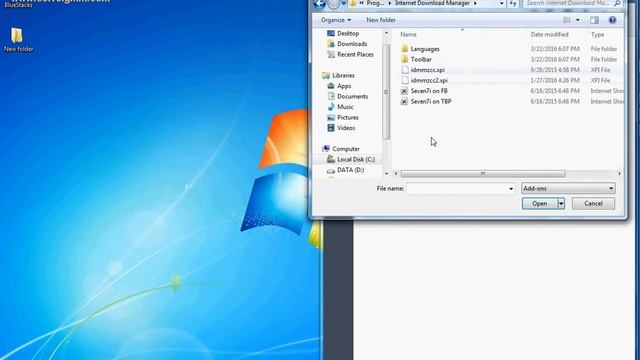This screenshot has height=360, width=640.
Task: Select Computer in navigation pane
Action: 346,149
